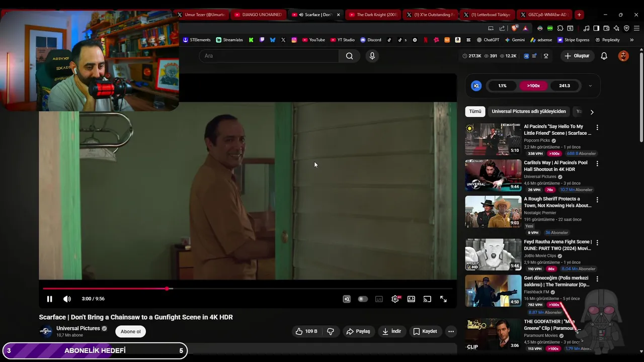
Task: Switch to the Letterboxd Türkiye tab
Action: [487, 15]
